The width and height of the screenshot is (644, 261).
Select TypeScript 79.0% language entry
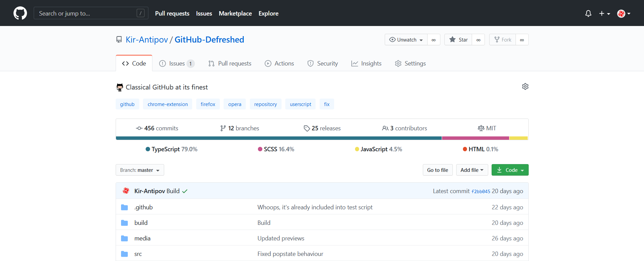coord(172,149)
